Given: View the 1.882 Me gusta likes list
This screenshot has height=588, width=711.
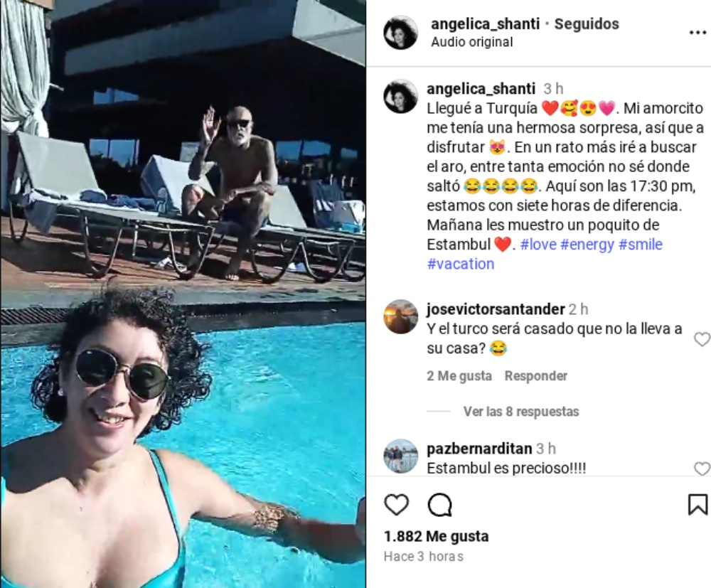Looking at the screenshot, I should coord(437,536).
